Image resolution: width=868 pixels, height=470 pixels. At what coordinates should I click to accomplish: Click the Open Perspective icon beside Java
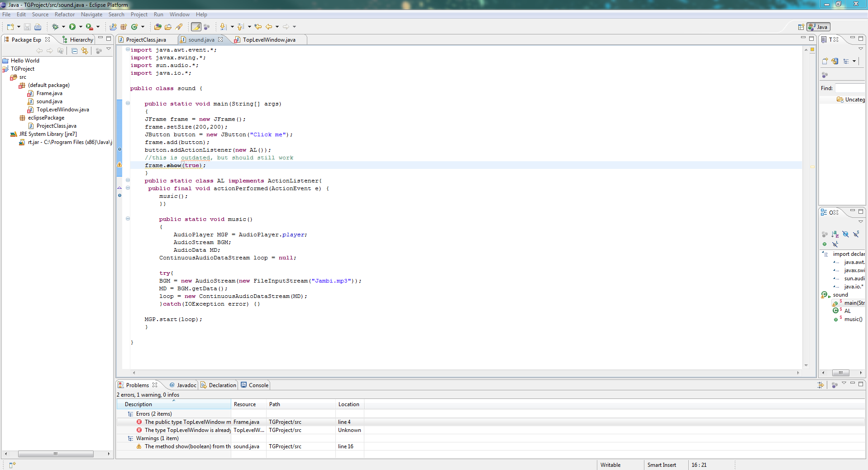pyautogui.click(x=801, y=27)
